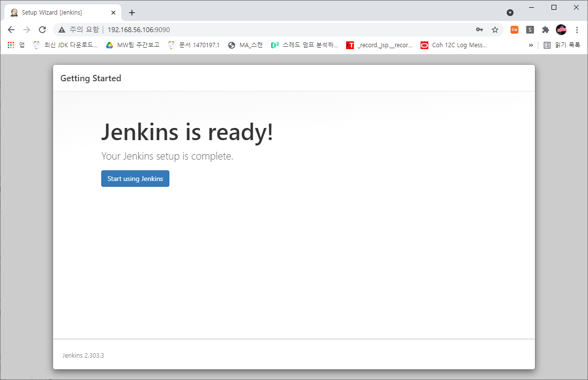The height and width of the screenshot is (380, 588).
Task: Maximize the Chrome window
Action: tap(554, 7)
